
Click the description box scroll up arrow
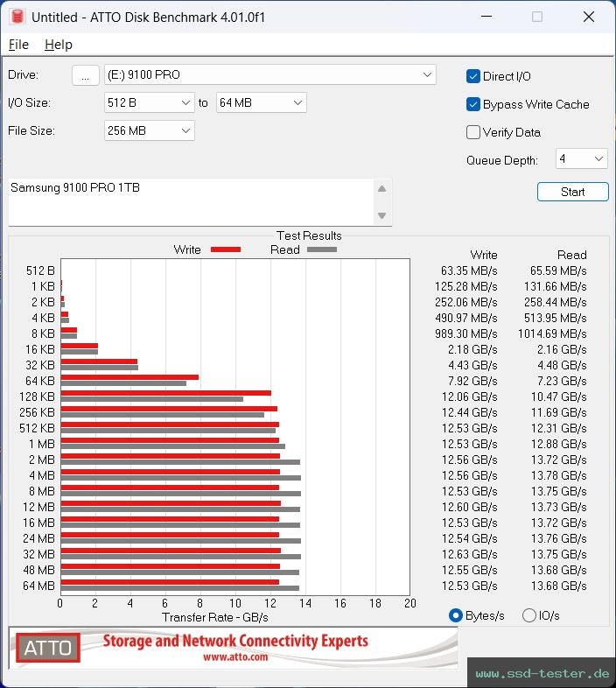point(382,189)
